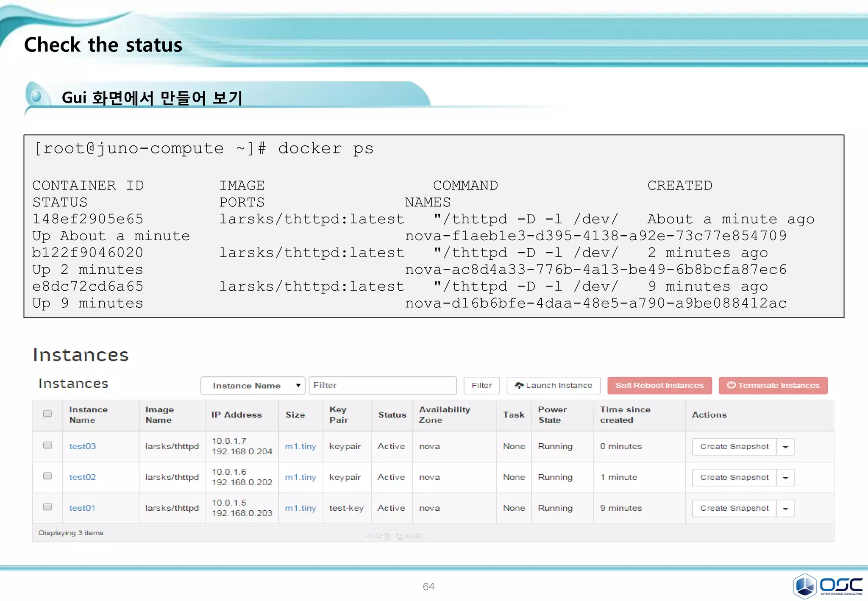Expand test03 actions dropdown arrow
Screen dimensions: 868x601
tap(785, 447)
